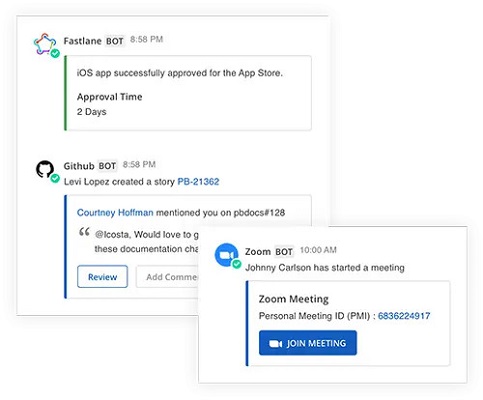Open Courtney Hoffman's profile link

[x=115, y=213]
